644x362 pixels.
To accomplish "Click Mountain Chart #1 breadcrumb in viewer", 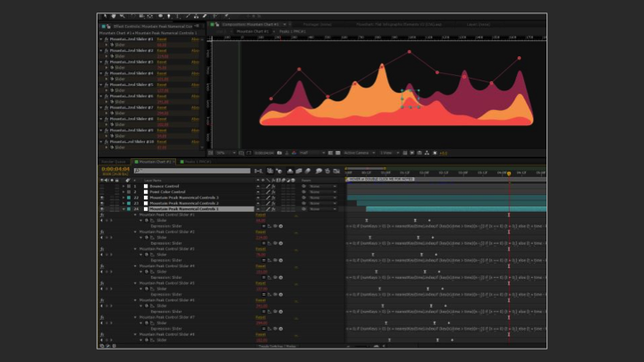I will click(252, 31).
